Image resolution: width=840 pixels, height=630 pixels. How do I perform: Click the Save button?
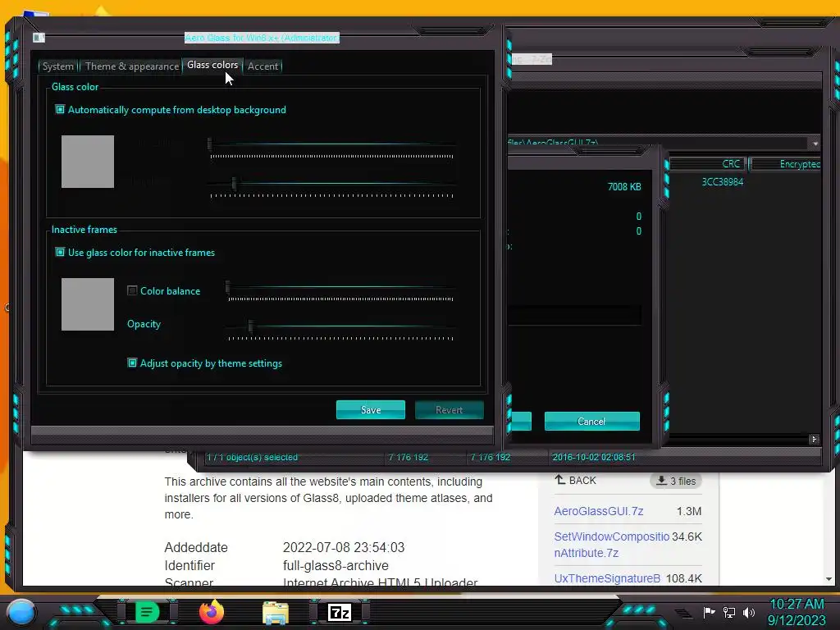point(371,410)
